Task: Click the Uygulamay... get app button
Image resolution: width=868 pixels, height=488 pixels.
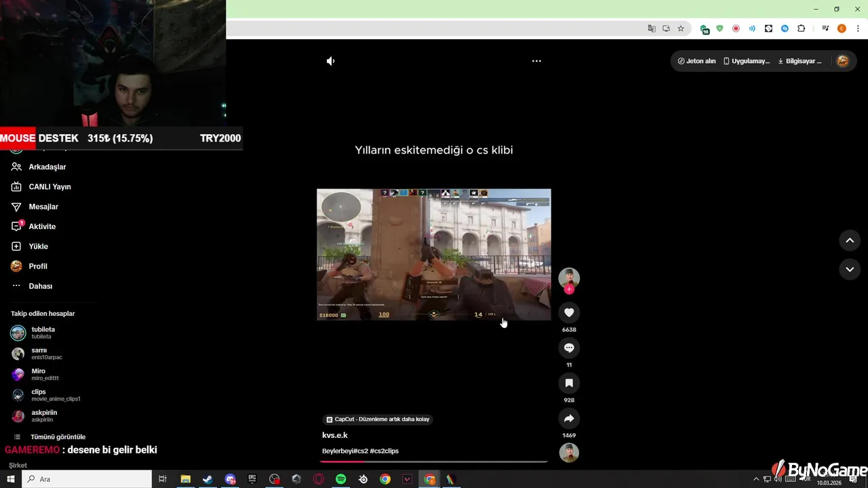Action: (747, 61)
